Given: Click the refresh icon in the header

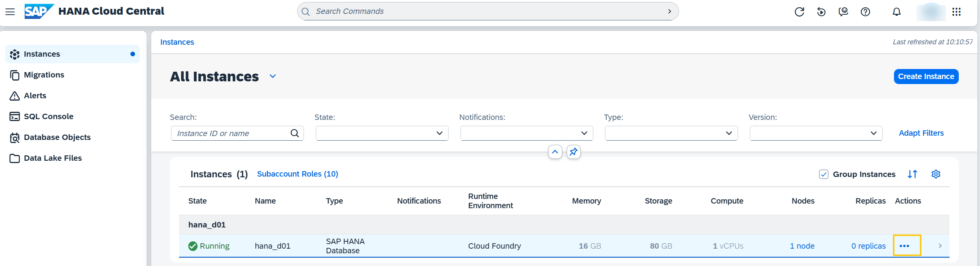Looking at the screenshot, I should (x=799, y=12).
